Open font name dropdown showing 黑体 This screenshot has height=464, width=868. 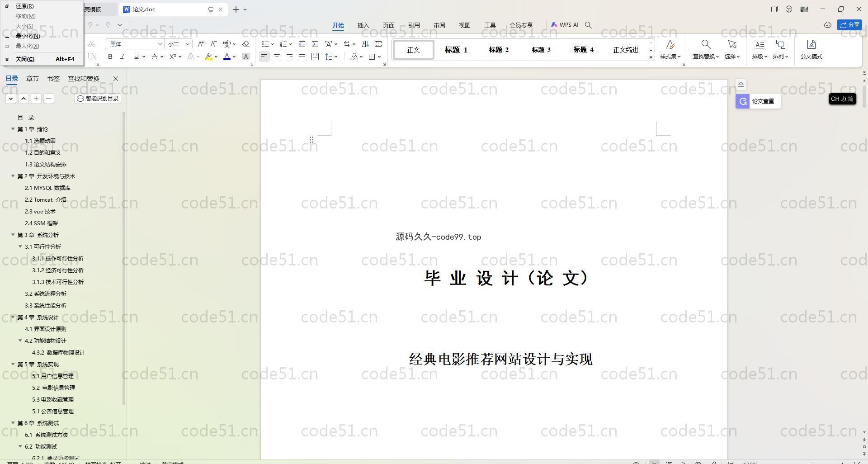[160, 44]
